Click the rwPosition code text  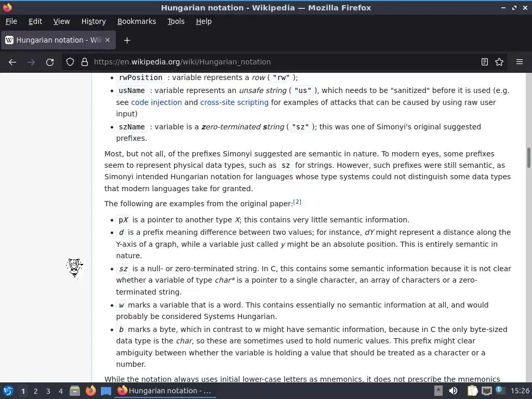(140, 78)
